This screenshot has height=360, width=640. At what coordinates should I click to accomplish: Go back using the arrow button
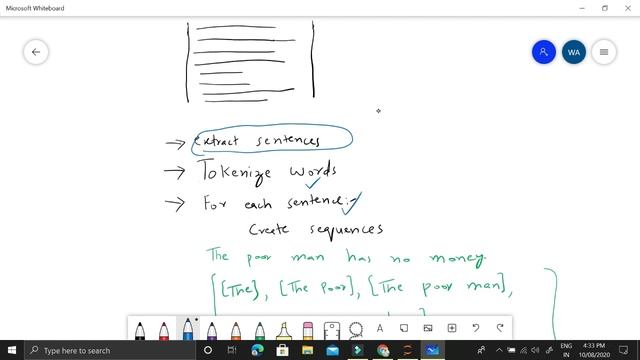point(36,52)
